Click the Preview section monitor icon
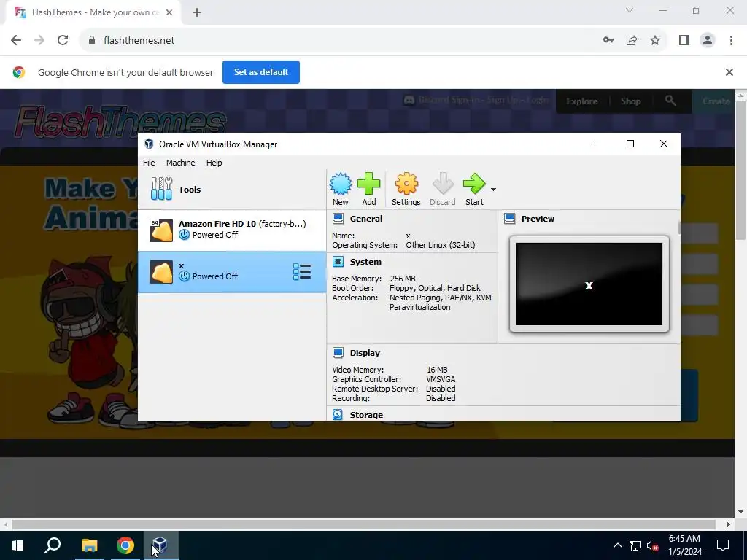The height and width of the screenshot is (560, 747). click(510, 219)
